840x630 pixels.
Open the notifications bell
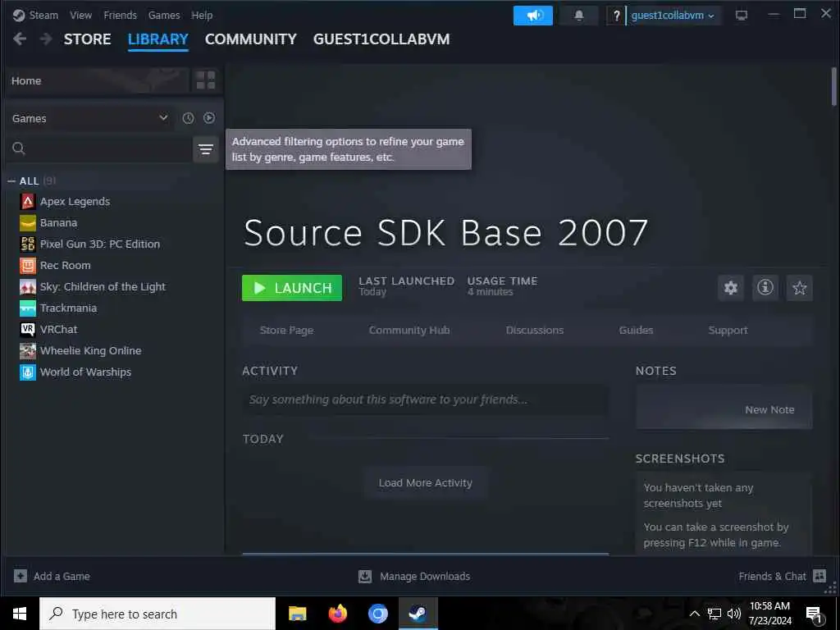578,15
